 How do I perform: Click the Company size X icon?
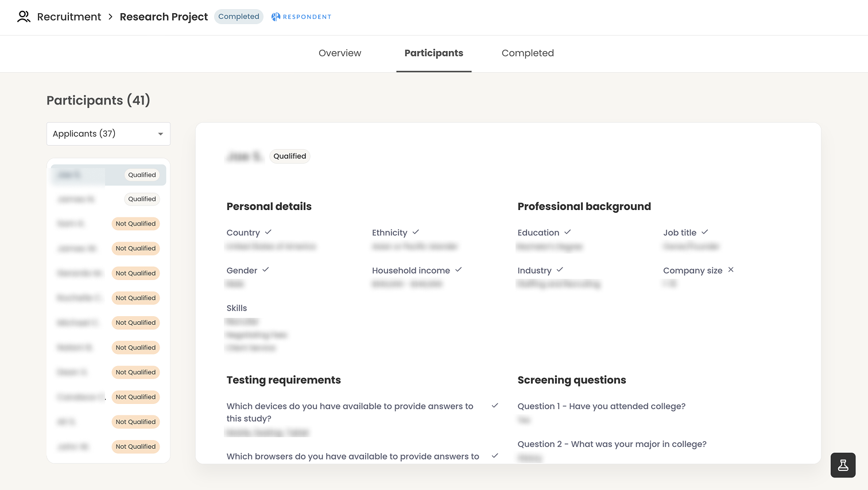pos(731,270)
